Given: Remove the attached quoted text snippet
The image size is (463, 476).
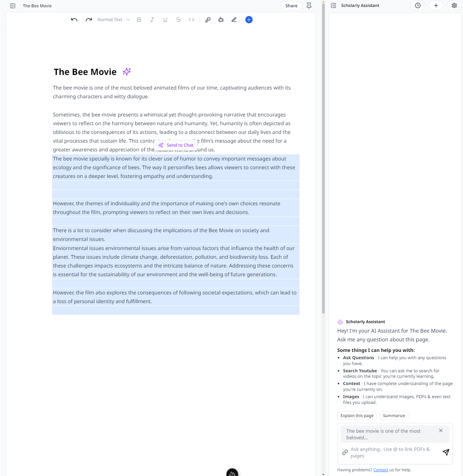Looking at the screenshot, I should [441, 431].
